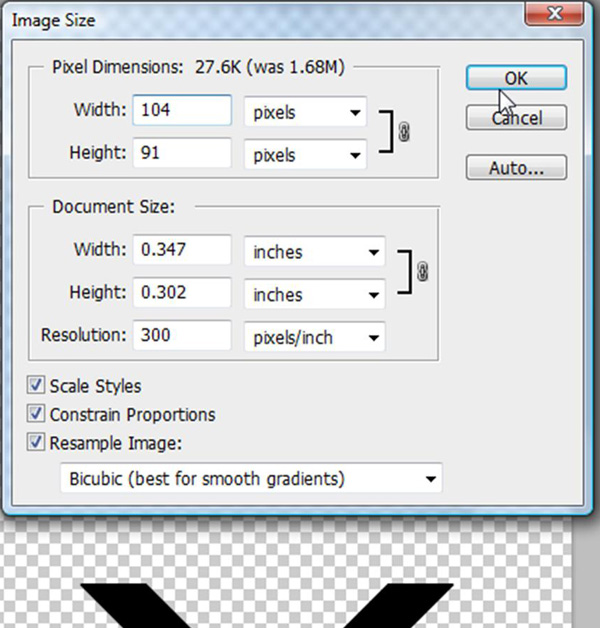Click the 'Pixel Dimensions: 27.6K (was 1.68M)' label
Image resolution: width=600 pixels, height=628 pixels.
(198, 67)
